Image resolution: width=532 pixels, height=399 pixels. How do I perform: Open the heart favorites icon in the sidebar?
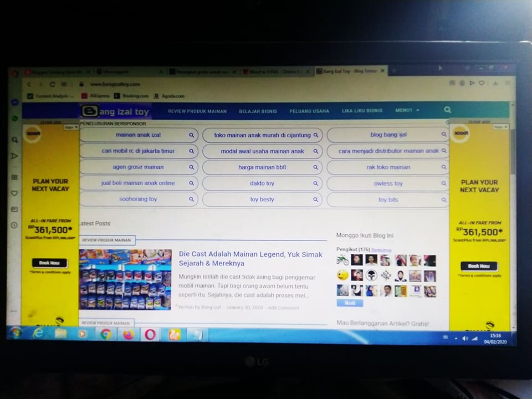[x=14, y=193]
